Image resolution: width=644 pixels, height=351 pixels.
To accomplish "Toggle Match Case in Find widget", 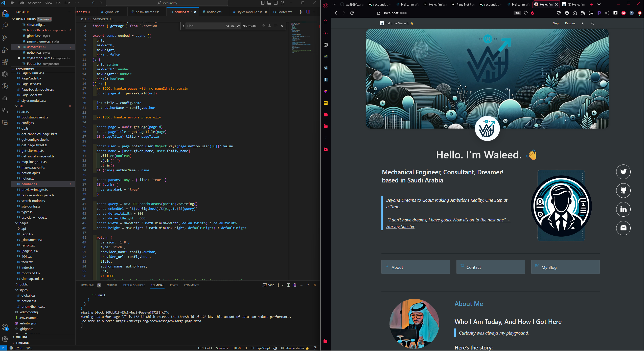I will (x=227, y=26).
